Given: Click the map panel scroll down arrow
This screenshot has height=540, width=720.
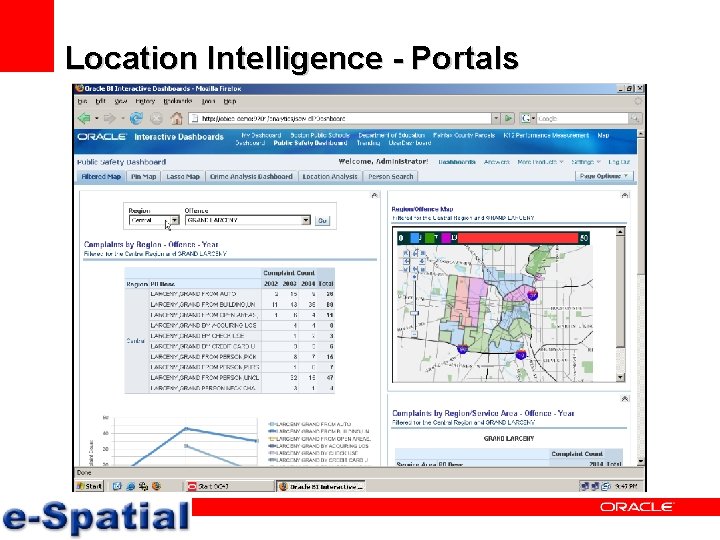Looking at the screenshot, I should tap(620, 377).
